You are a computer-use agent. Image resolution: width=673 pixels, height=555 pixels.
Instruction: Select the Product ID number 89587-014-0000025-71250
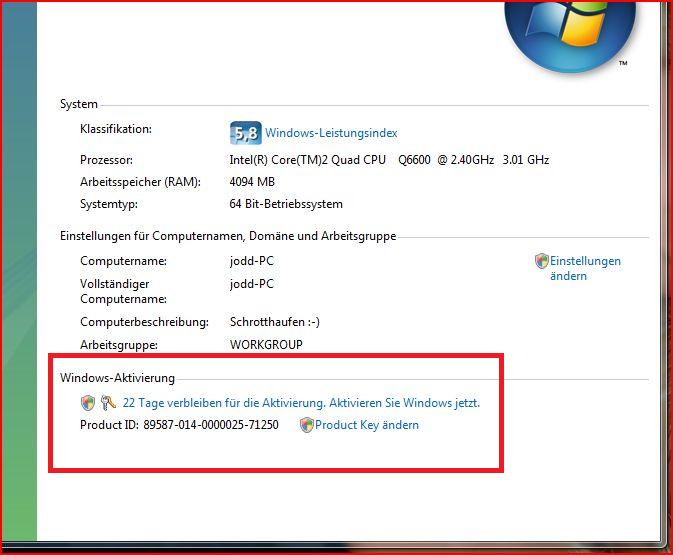click(x=211, y=425)
